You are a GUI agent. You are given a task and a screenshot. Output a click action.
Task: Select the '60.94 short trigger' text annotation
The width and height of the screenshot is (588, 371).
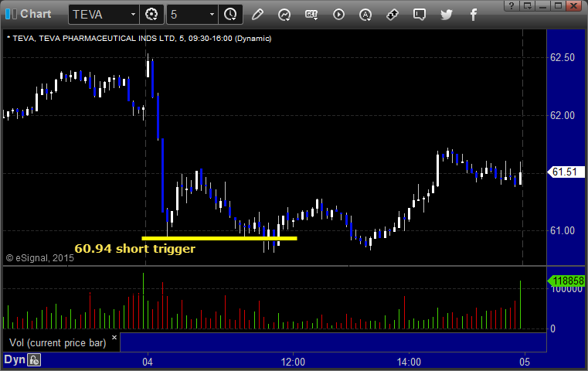pyautogui.click(x=135, y=248)
